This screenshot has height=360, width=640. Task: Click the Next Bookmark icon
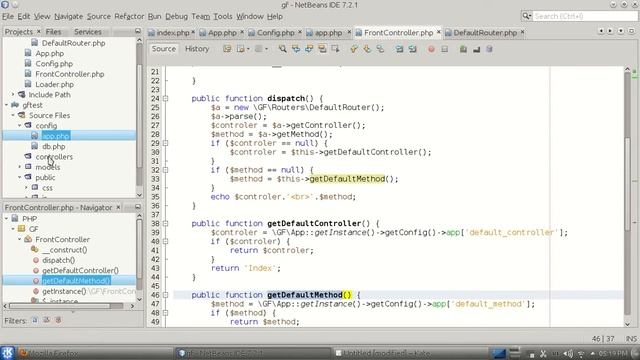coord(367,49)
